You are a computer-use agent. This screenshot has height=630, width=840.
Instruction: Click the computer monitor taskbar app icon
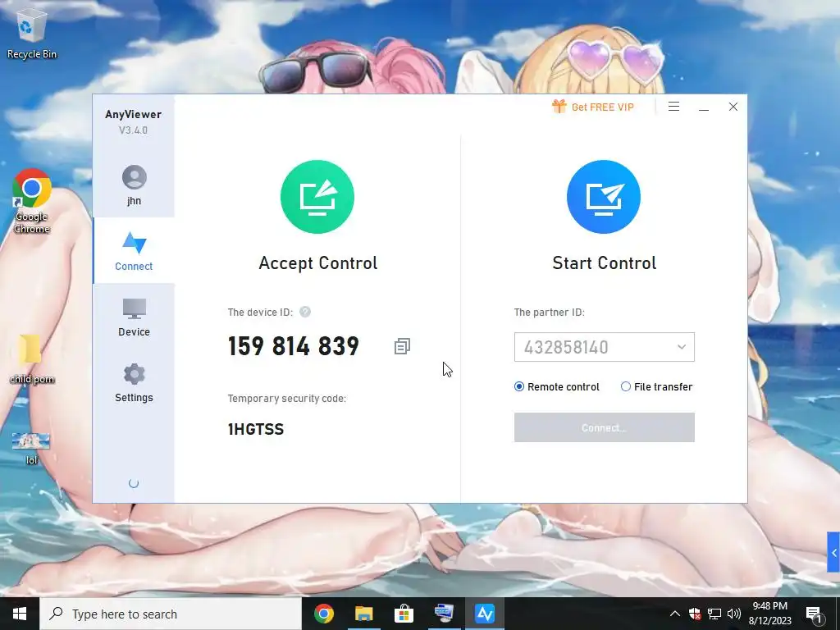pyautogui.click(x=444, y=614)
